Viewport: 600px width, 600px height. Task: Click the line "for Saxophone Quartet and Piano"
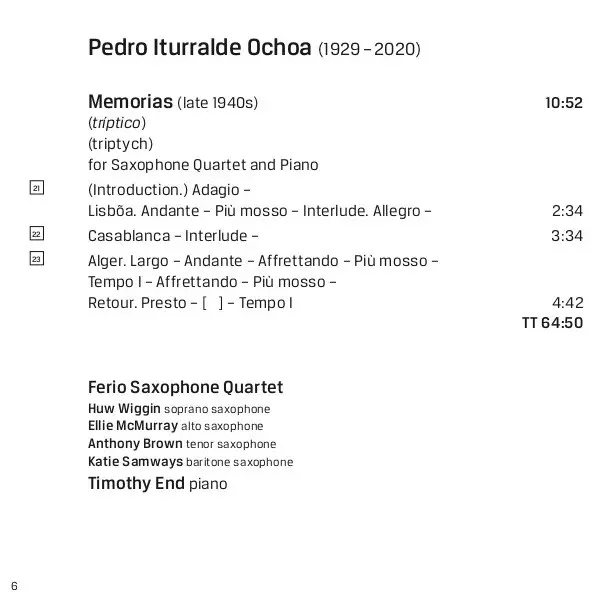coord(203,164)
